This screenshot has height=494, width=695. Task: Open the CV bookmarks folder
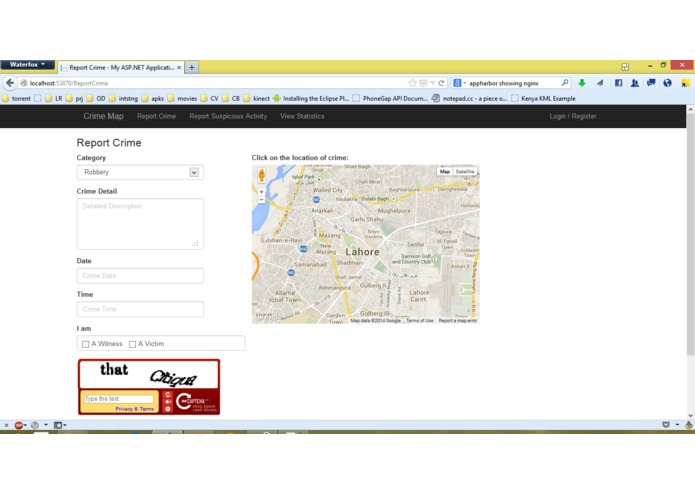(x=209, y=98)
